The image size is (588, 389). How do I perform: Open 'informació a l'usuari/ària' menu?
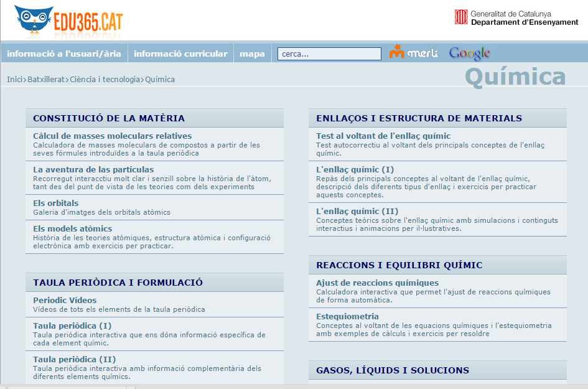coord(64,54)
